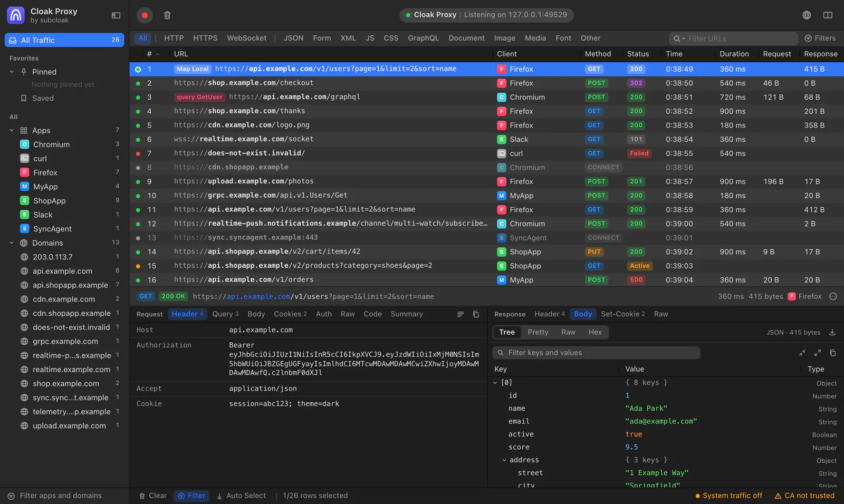The image size is (844, 504).
Task: Select the GraphQL filter tab
Action: pyautogui.click(x=423, y=38)
